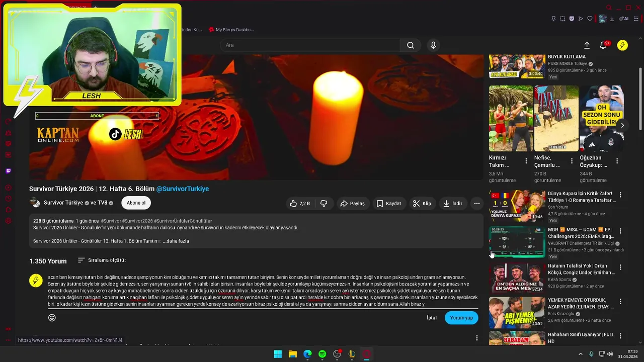
Task: Click the #Survivor2026 hashtag
Action: coord(137,221)
